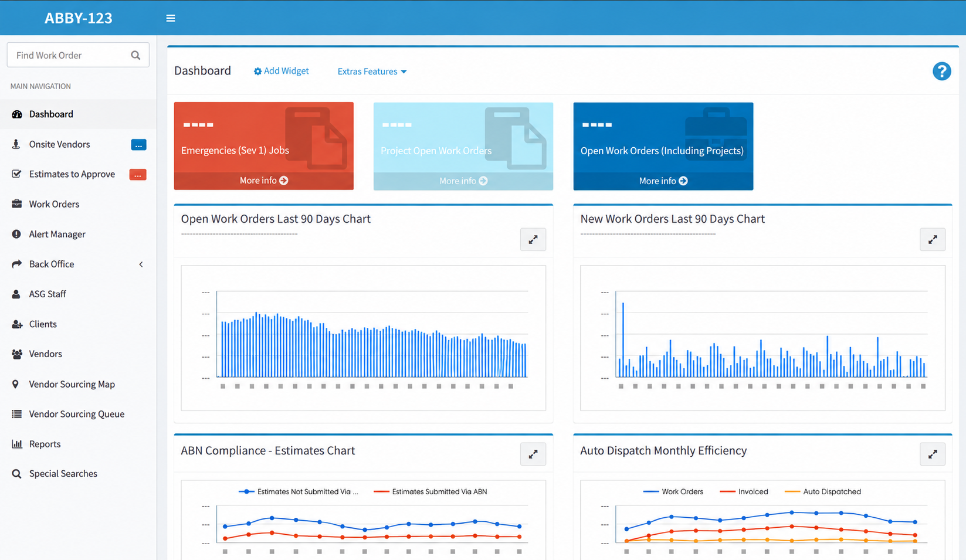Click the Dashboard gauge icon in sidebar

pyautogui.click(x=17, y=114)
